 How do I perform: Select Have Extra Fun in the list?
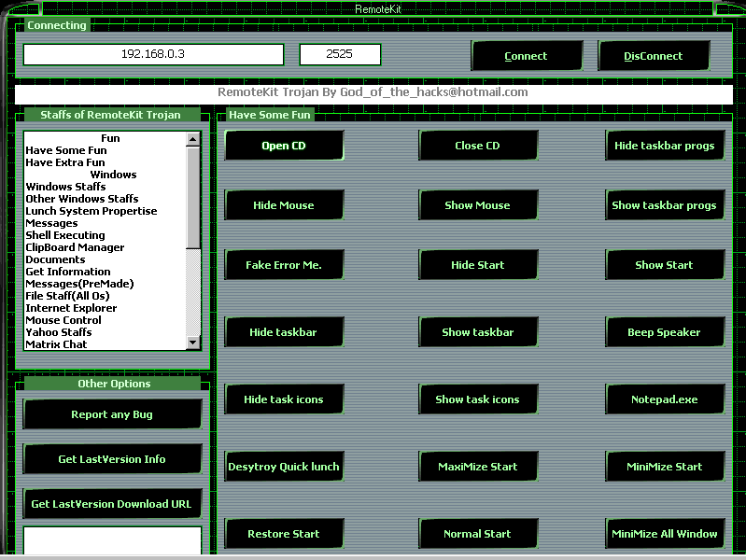pos(65,162)
